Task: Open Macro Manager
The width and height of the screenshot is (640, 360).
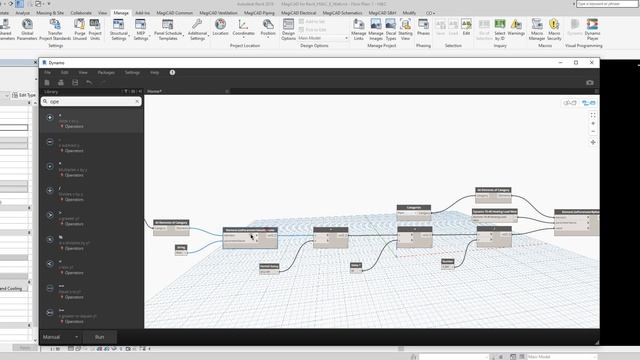Action: coord(537,29)
